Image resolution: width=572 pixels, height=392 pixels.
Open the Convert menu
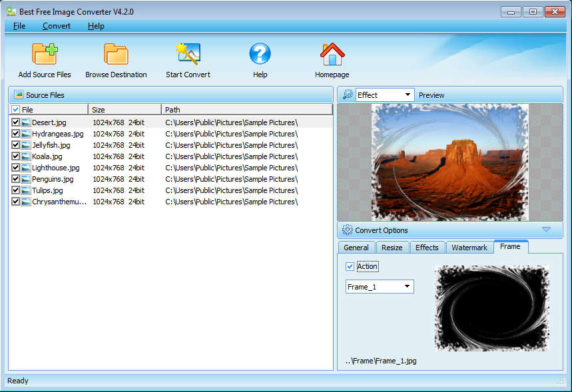(57, 26)
